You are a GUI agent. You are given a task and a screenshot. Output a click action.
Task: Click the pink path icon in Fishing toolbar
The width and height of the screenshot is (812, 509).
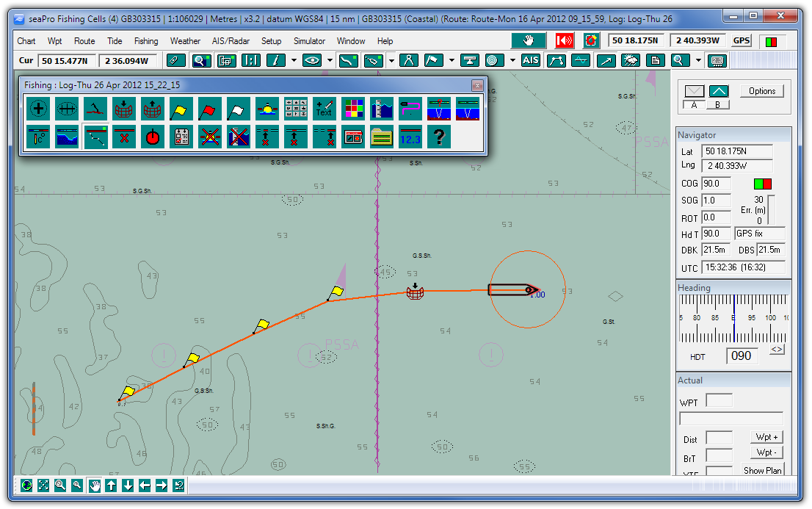410,109
